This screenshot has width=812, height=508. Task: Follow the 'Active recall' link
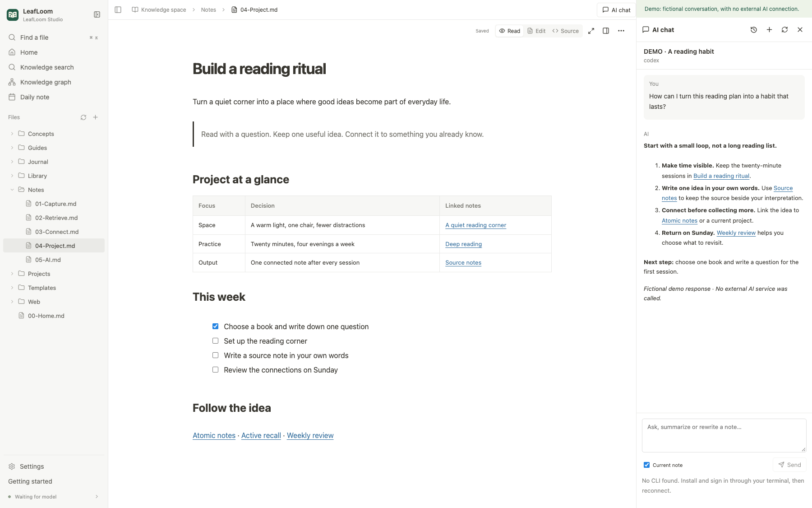261,435
